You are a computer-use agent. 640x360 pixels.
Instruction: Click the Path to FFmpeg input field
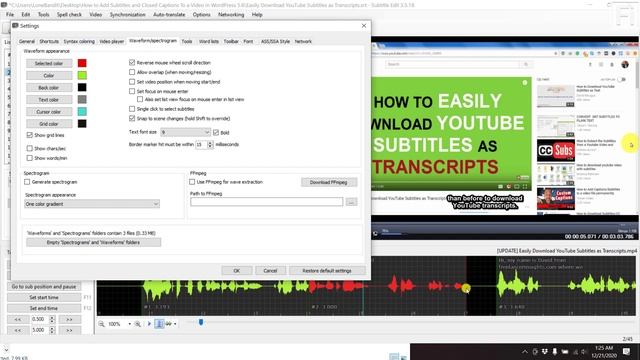tap(267, 202)
